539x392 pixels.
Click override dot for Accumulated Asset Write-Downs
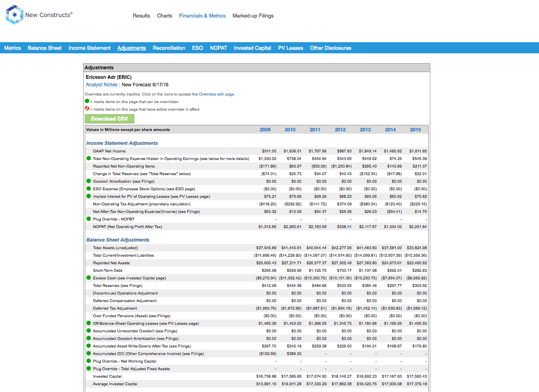tap(89, 346)
